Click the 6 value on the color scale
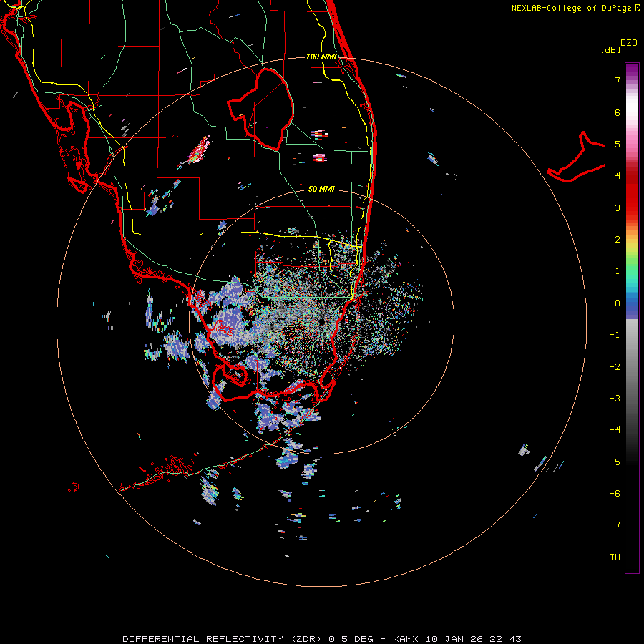 click(x=618, y=112)
